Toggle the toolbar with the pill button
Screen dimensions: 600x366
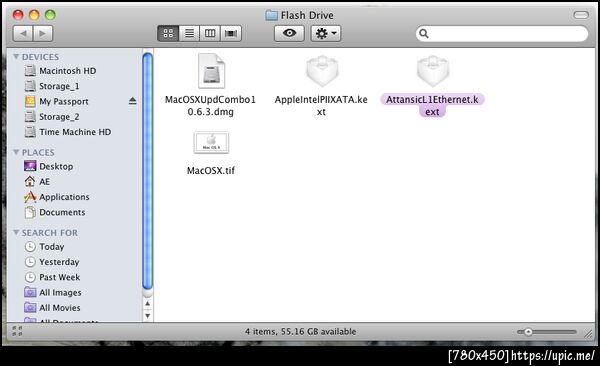(581, 15)
